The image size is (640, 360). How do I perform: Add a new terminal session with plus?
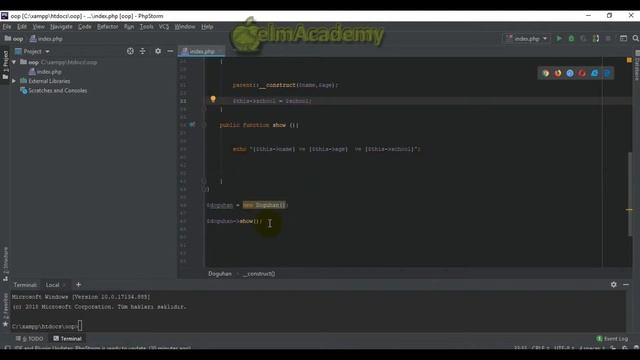click(78, 284)
